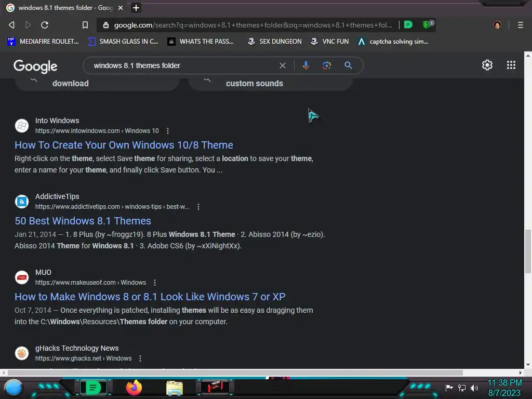
Task: Click the gHacks Technology News favicon
Action: coord(22,353)
